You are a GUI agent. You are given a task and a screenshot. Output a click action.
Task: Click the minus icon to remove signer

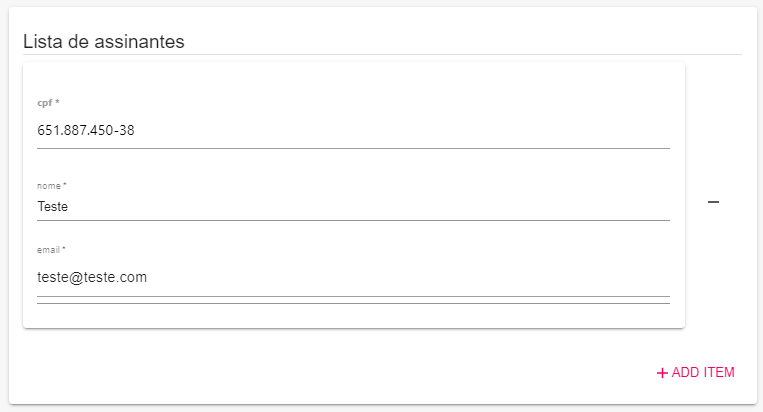(x=713, y=202)
